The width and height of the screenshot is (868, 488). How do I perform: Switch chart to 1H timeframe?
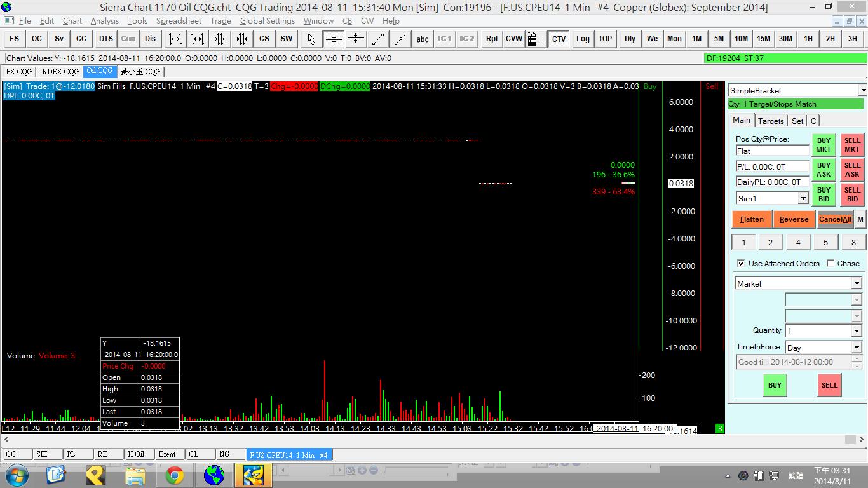pyautogui.click(x=808, y=39)
